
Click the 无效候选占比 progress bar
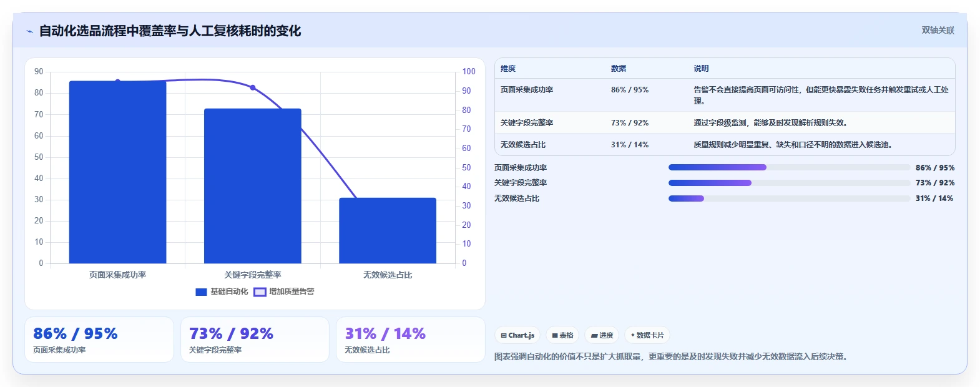[789, 198]
